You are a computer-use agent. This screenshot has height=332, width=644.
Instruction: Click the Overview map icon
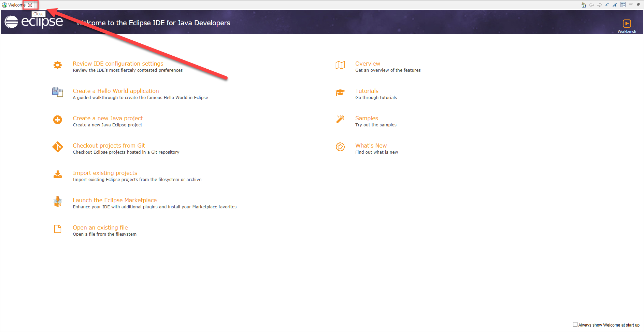pyautogui.click(x=340, y=65)
